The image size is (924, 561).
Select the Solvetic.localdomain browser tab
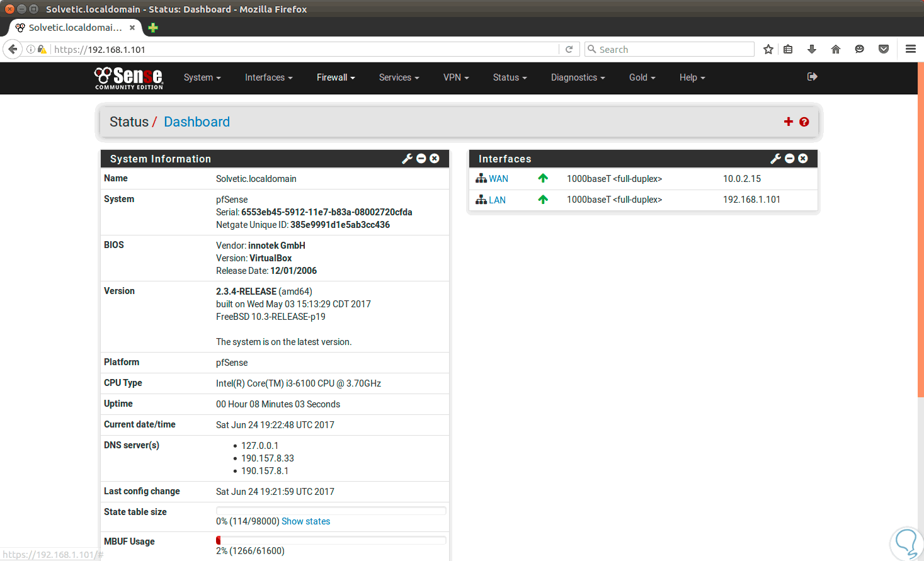coord(76,28)
